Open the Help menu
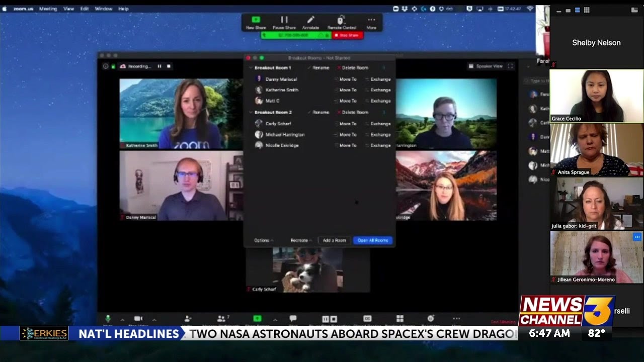The image size is (644, 362). [123, 9]
